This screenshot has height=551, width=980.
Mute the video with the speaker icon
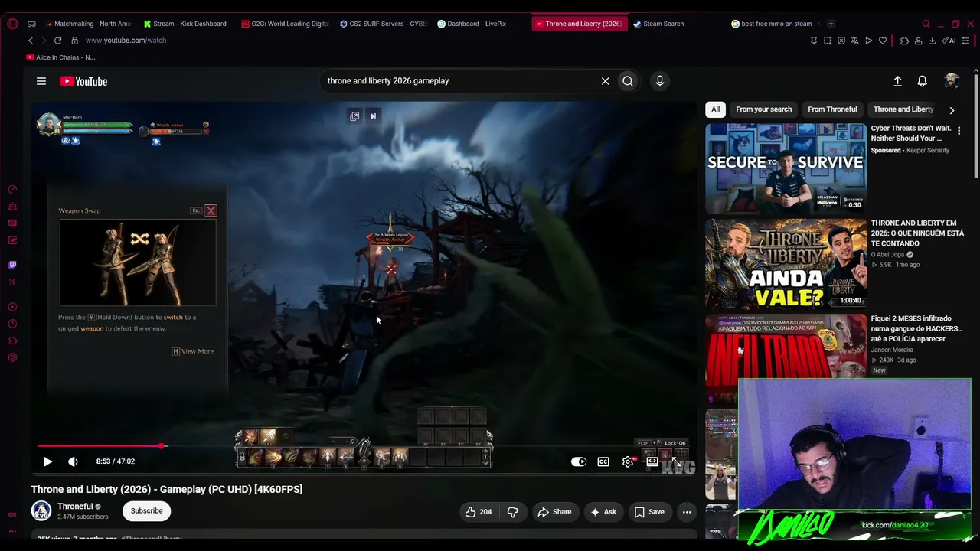(73, 461)
